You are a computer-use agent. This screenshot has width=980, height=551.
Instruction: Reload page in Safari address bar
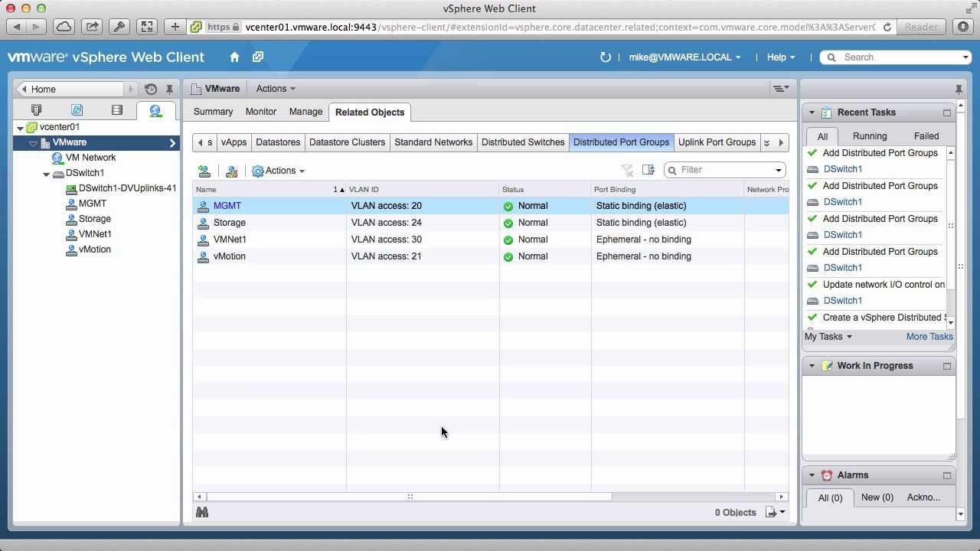[887, 27]
